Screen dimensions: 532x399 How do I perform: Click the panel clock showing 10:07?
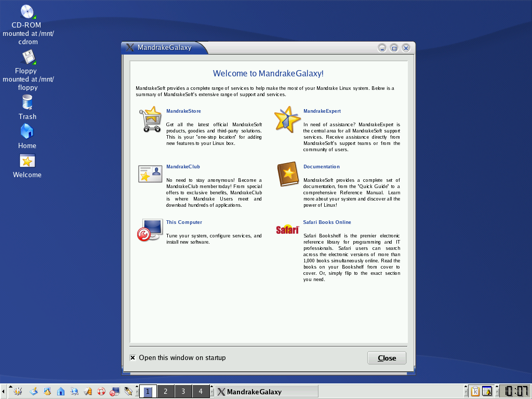click(x=515, y=391)
